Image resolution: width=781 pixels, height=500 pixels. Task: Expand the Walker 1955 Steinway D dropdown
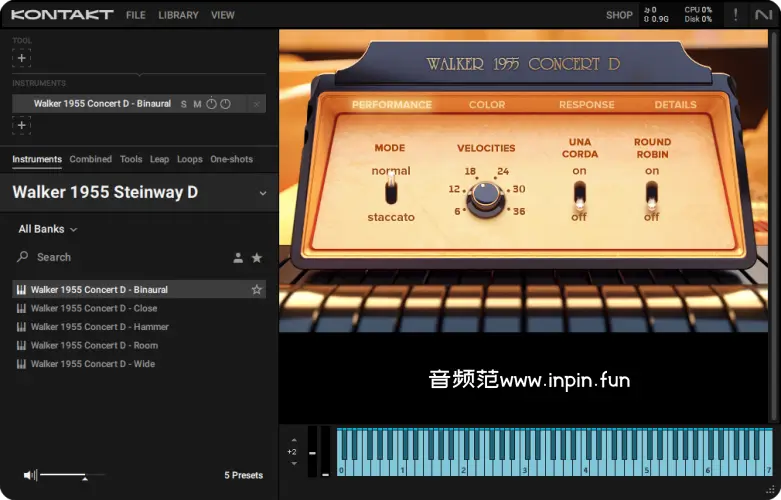[263, 193]
